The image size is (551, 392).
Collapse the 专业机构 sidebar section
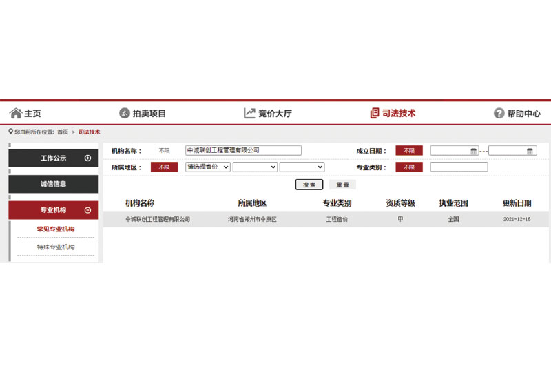pos(87,210)
